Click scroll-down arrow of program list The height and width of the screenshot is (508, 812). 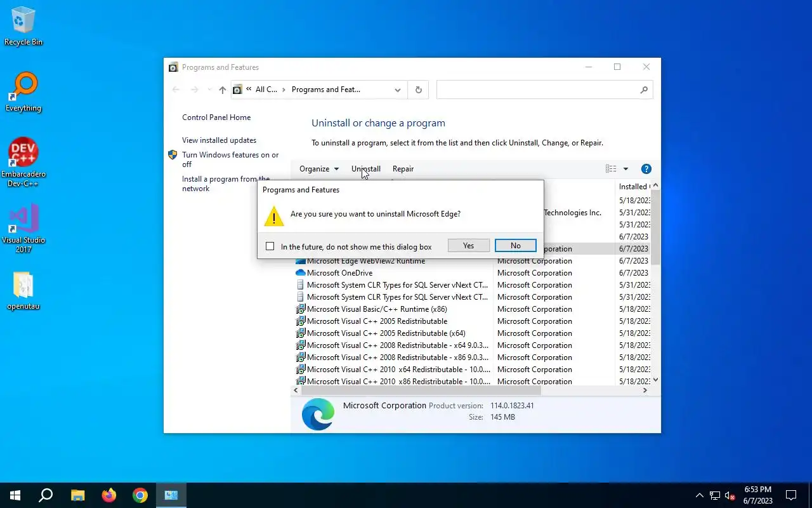[x=655, y=380]
